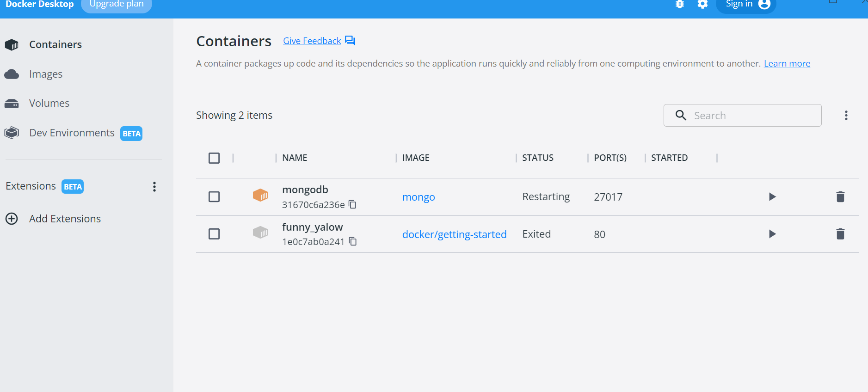Copy the mongodb container ID
The width and height of the screenshot is (868, 392).
[x=352, y=204]
